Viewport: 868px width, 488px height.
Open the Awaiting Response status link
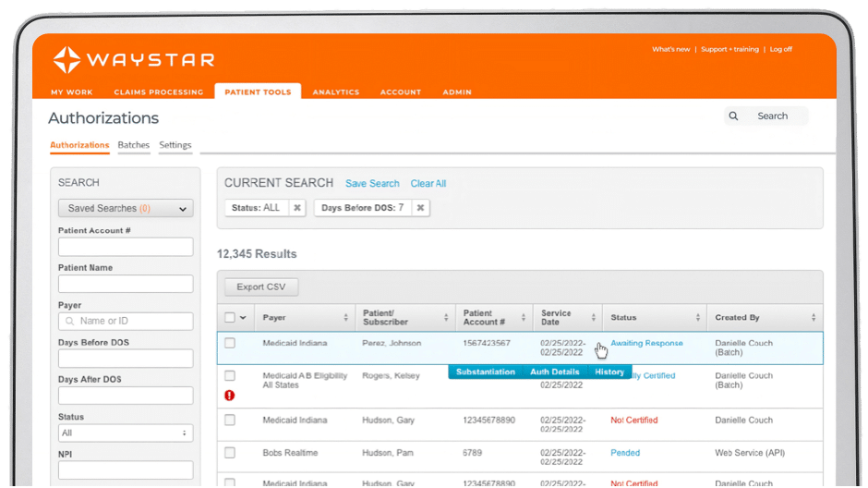coord(646,344)
